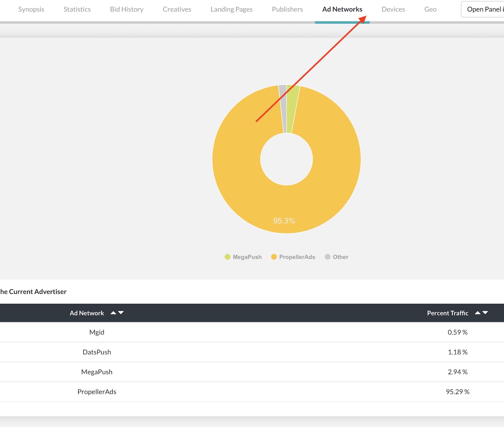The image size is (504, 427).
Task: Go to Bid History tab
Action: (127, 9)
